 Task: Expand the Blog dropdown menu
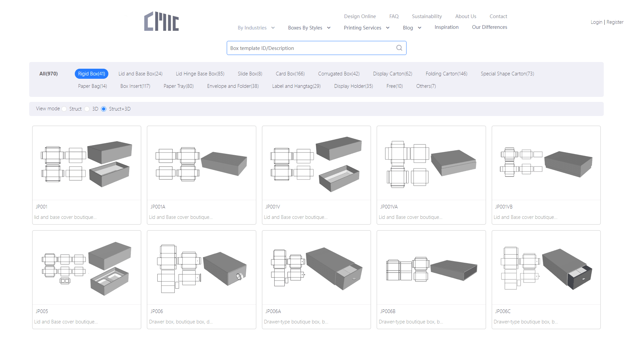click(x=412, y=28)
